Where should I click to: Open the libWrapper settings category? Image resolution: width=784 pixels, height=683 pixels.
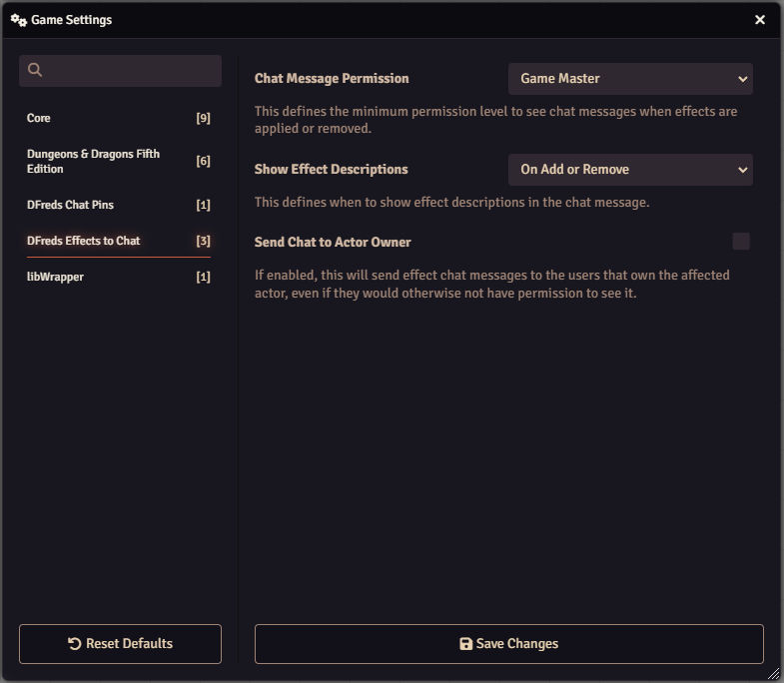click(55, 277)
